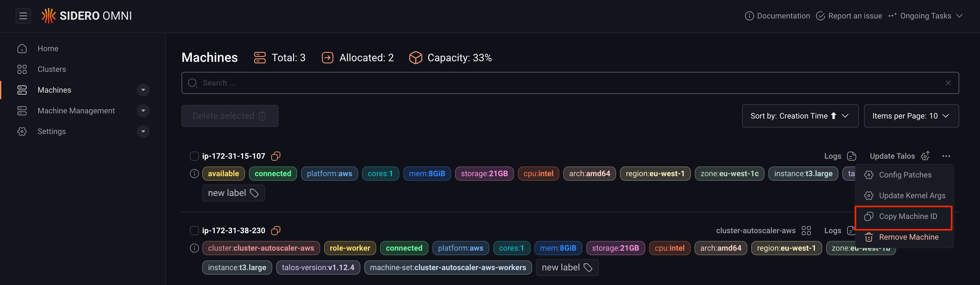Click the available label
980x285 pixels.
pos(223,174)
